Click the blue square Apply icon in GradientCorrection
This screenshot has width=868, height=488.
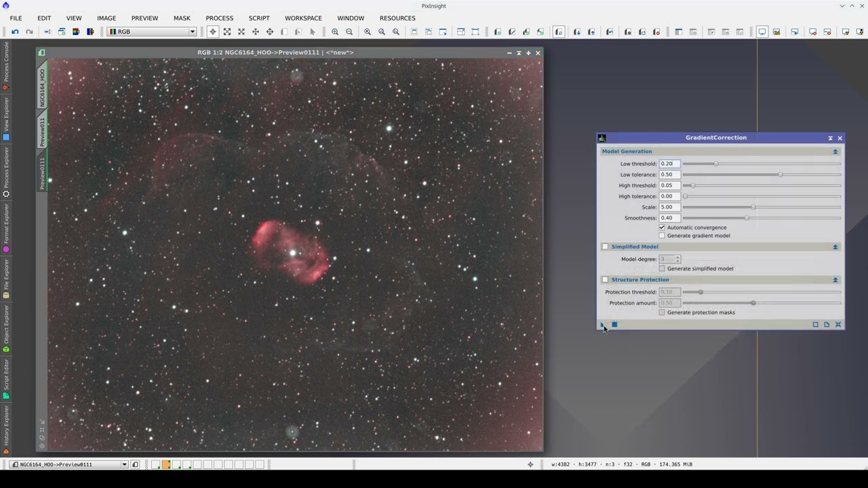[x=614, y=325]
